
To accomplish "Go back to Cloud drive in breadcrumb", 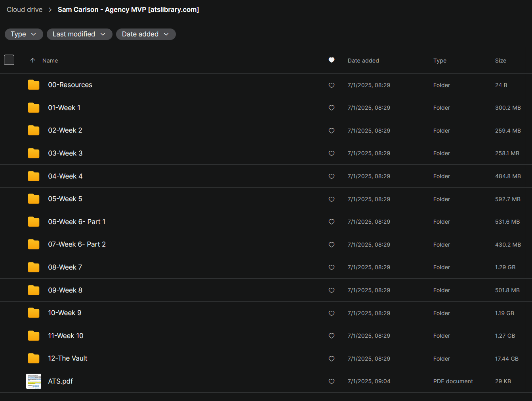I will click(x=25, y=10).
